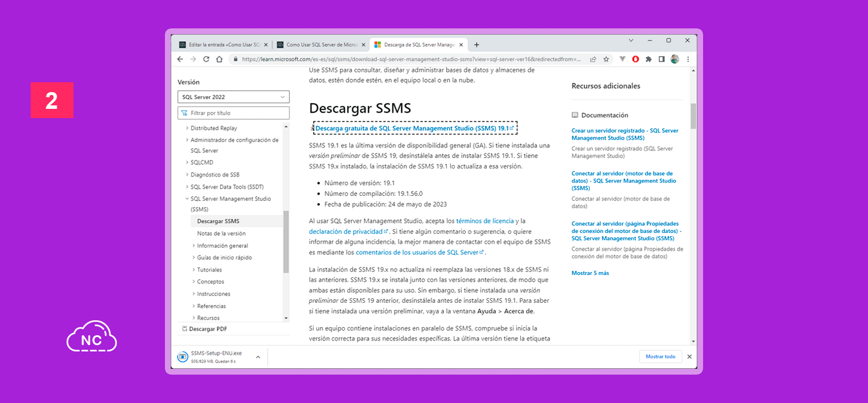Open a new browser tab
The image size is (868, 403).
tap(476, 45)
